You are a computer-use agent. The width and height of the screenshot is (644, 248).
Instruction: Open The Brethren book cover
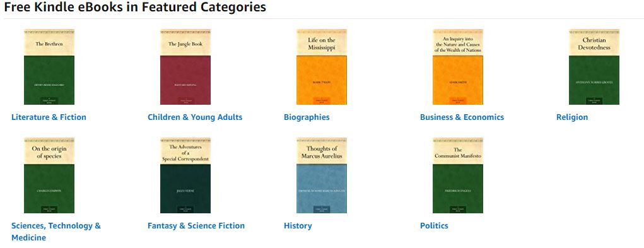tap(49, 67)
